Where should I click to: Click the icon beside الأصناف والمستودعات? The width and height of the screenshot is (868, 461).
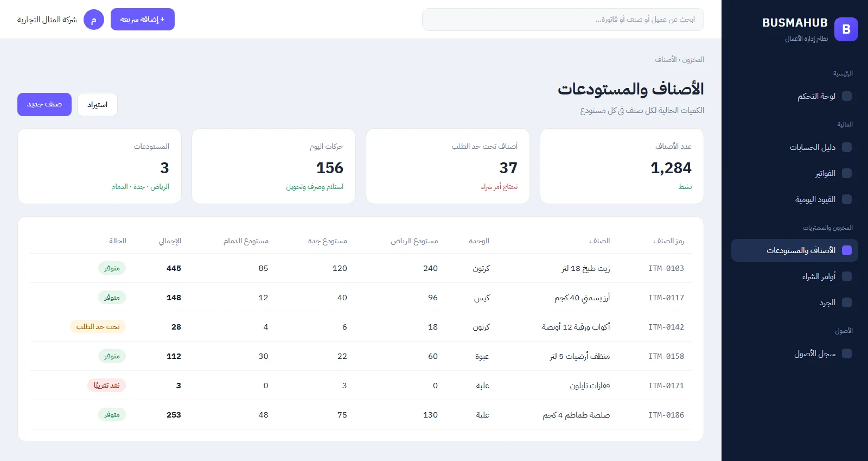click(x=847, y=250)
